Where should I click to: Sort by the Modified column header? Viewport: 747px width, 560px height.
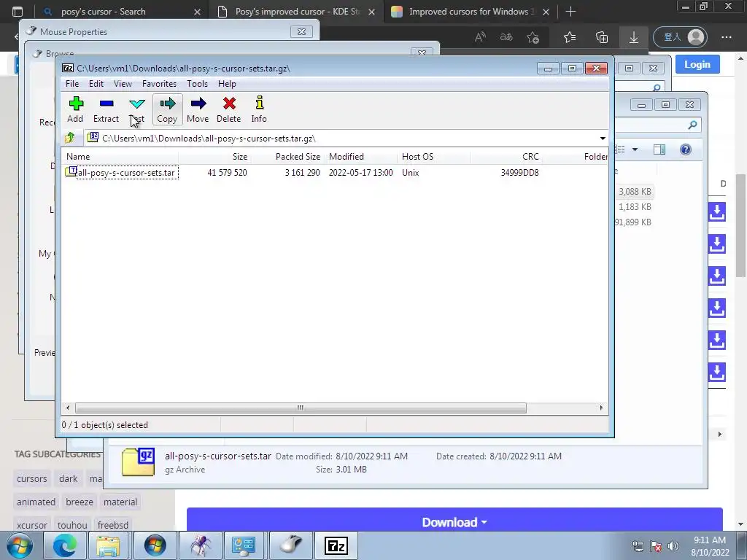pyautogui.click(x=360, y=157)
